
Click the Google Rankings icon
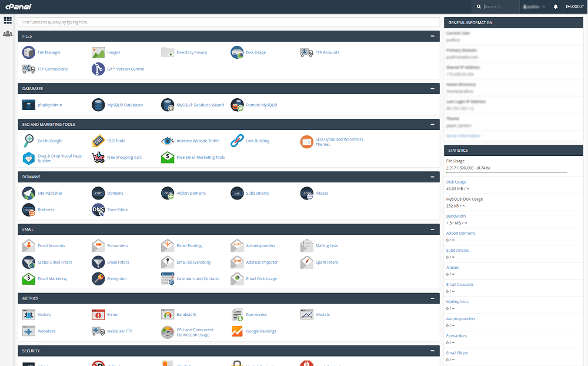click(237, 331)
